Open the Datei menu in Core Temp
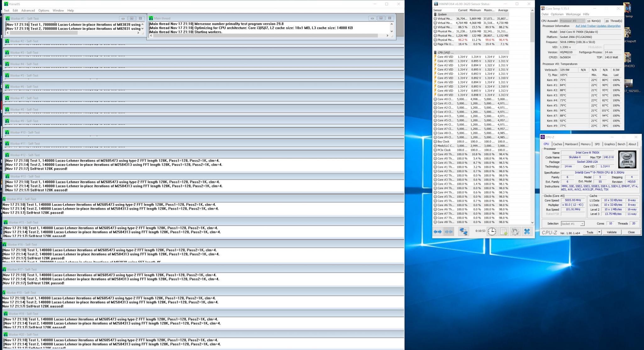This screenshot has width=644, height=350. [x=545, y=14]
